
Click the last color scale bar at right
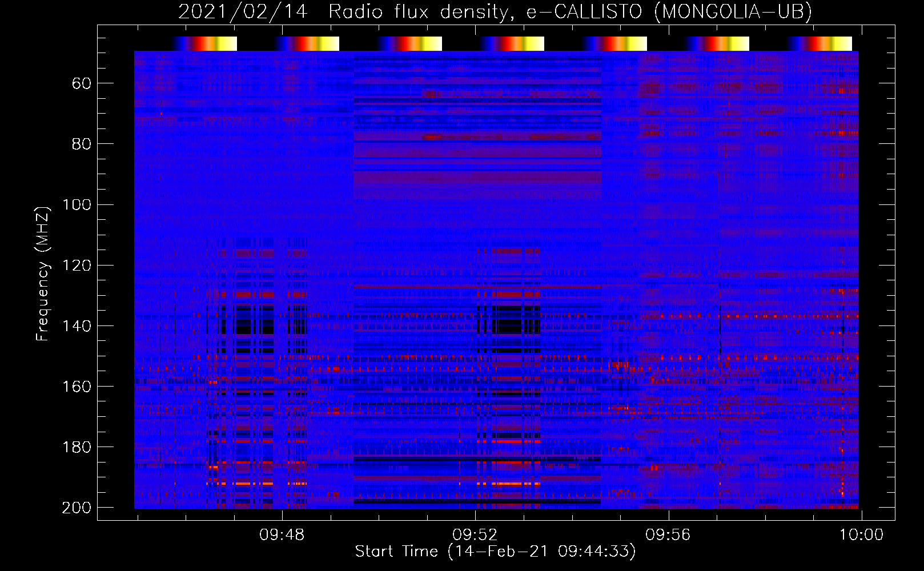coord(820,43)
